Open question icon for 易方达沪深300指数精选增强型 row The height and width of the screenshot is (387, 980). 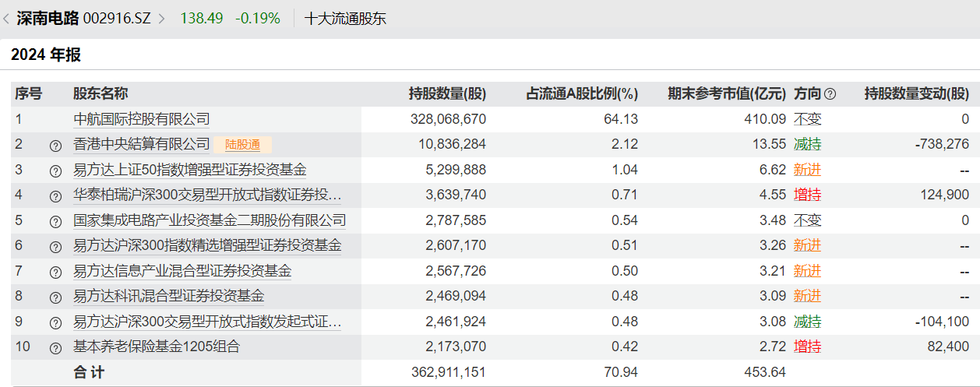point(55,247)
